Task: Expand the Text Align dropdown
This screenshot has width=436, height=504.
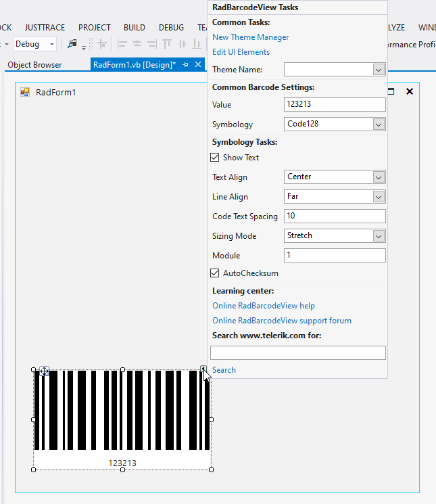Action: tap(379, 177)
